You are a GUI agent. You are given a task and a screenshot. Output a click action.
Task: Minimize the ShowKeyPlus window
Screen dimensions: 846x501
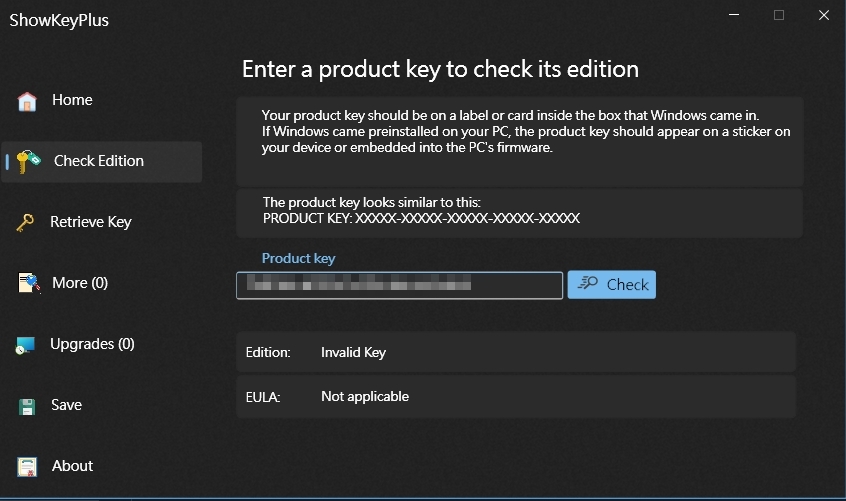734,15
